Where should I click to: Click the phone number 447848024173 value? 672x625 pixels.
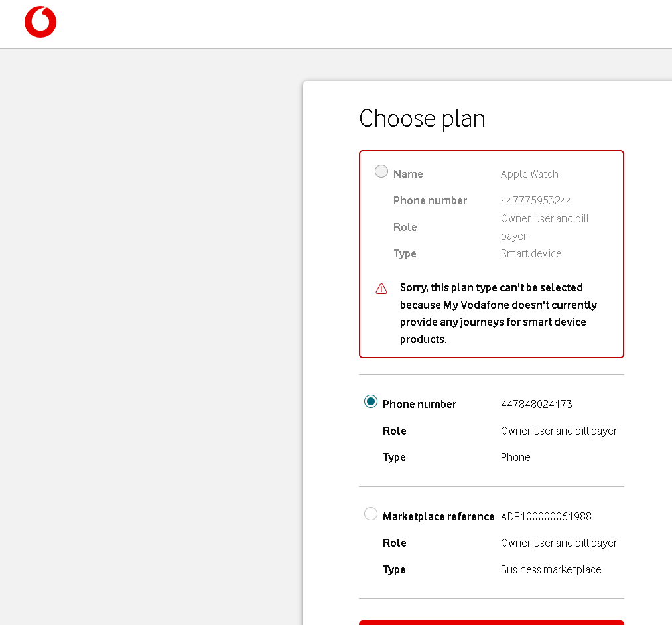click(536, 404)
